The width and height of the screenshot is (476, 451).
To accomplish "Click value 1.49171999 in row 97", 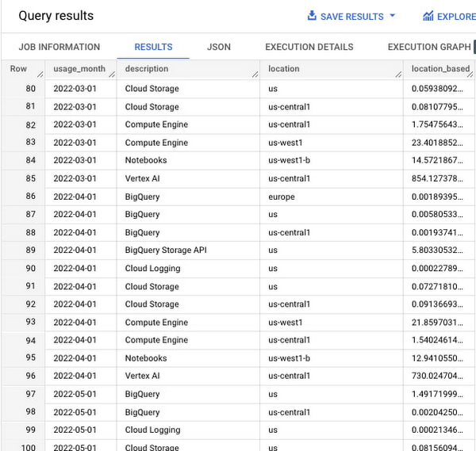I will click(437, 394).
